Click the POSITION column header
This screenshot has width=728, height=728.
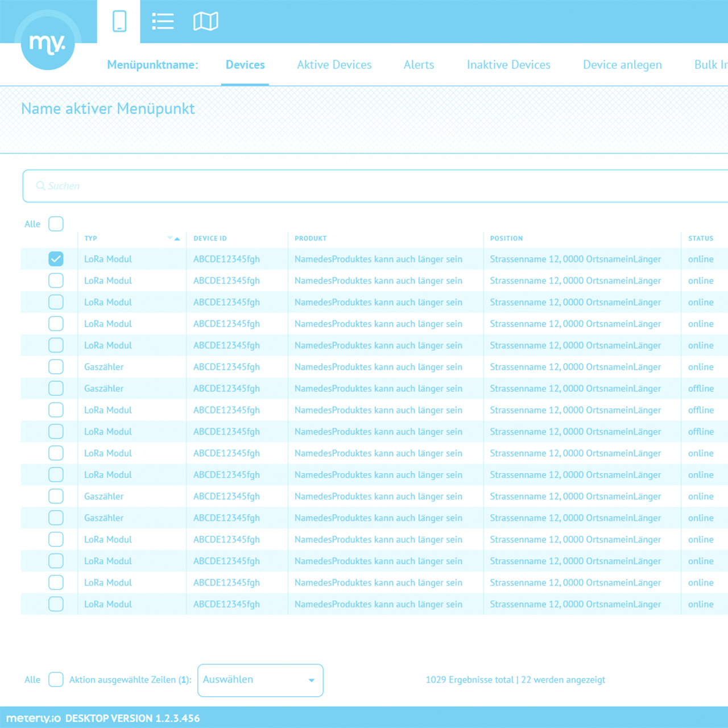[506, 238]
